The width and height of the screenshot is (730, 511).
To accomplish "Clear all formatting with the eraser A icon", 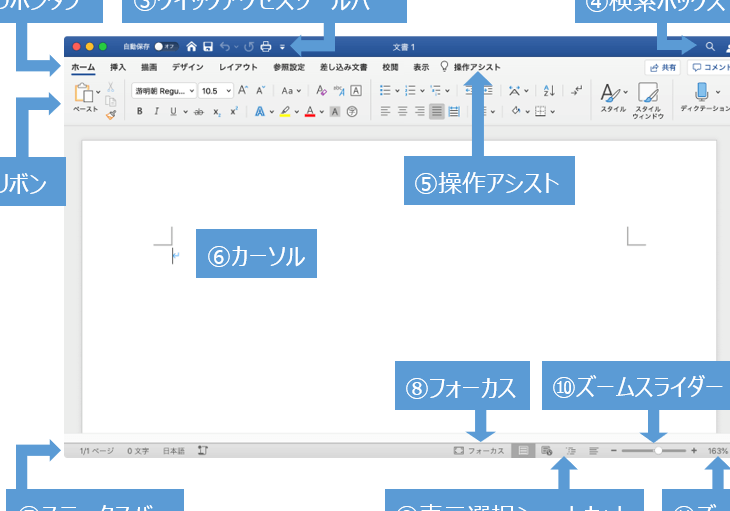I will [321, 90].
